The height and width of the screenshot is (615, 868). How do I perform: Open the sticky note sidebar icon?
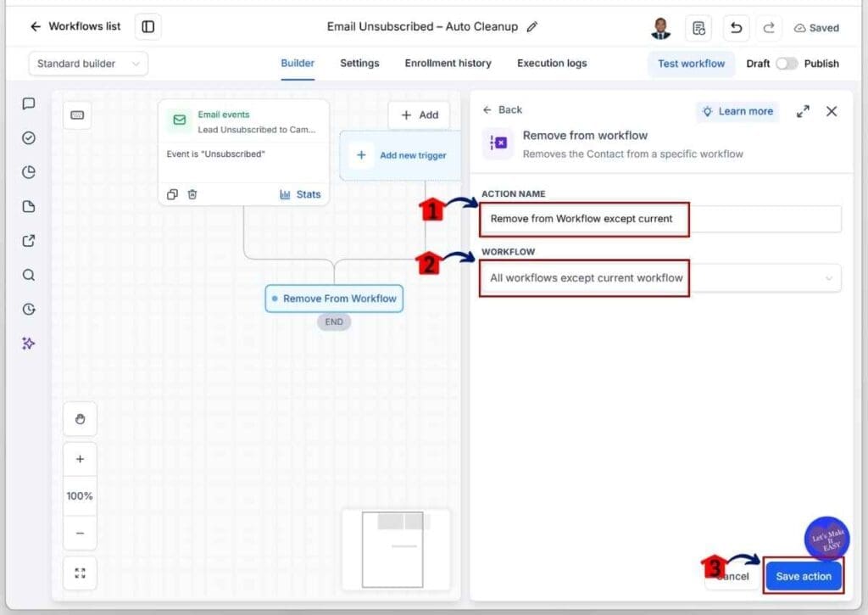pyautogui.click(x=29, y=207)
